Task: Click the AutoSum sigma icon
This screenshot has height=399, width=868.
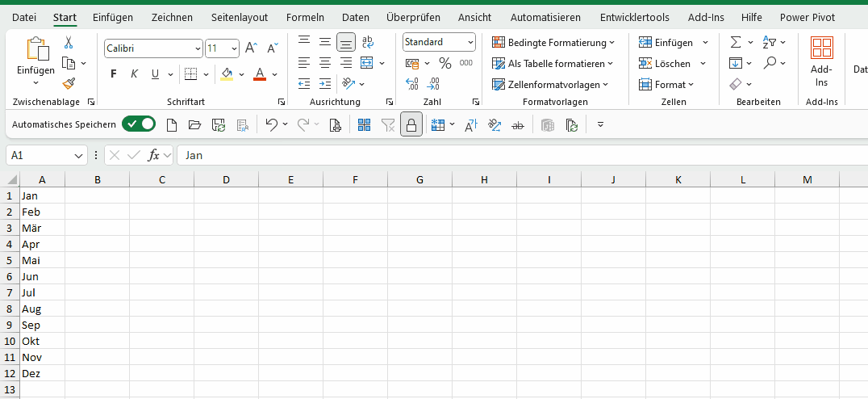Action: tap(736, 42)
